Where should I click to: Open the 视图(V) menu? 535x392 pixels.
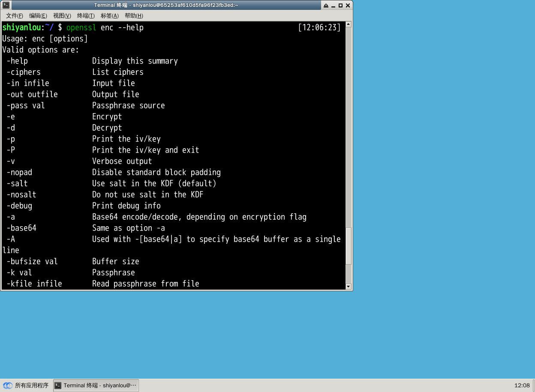tap(62, 16)
